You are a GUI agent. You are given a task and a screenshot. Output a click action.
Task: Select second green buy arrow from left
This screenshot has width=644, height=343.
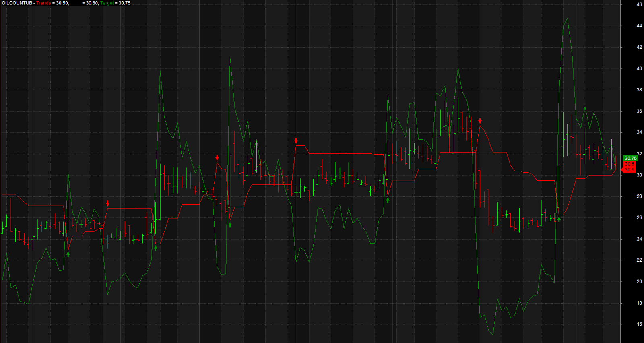[x=156, y=248]
